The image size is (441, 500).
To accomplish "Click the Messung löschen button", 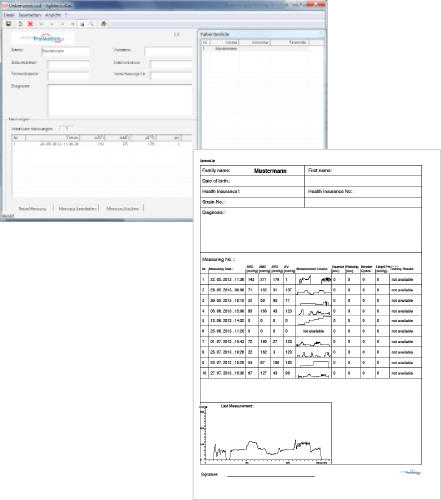I will [x=122, y=209].
